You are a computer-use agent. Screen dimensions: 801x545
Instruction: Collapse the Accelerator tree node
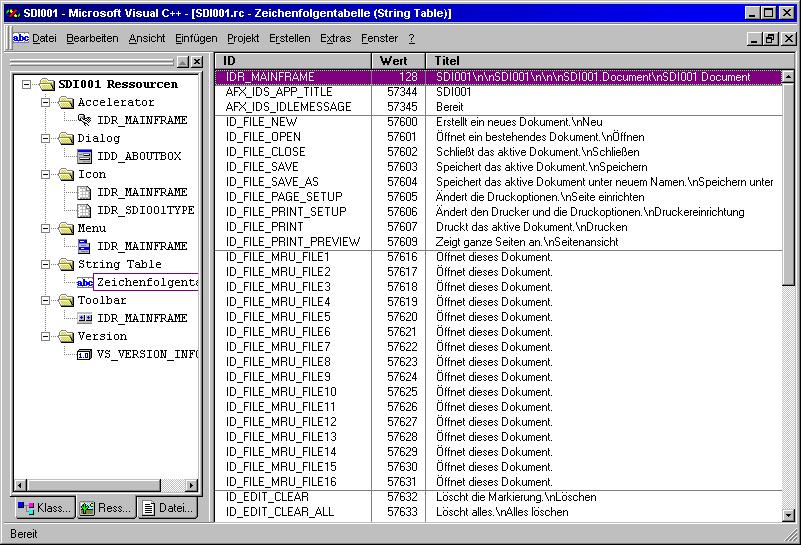pyautogui.click(x=45, y=103)
